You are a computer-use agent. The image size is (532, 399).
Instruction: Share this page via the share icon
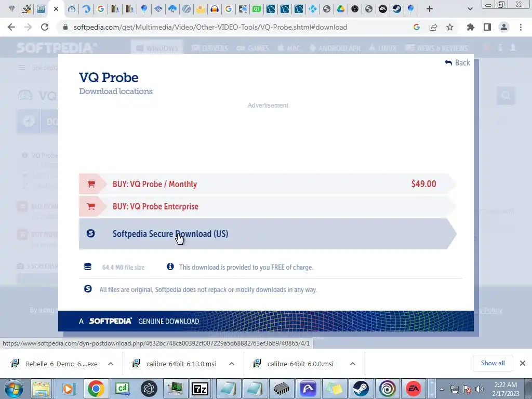coord(433,27)
